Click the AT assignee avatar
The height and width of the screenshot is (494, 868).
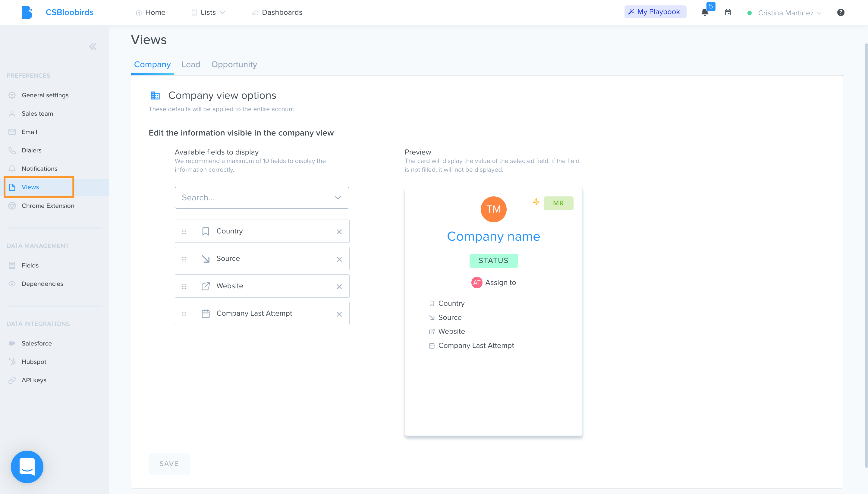click(x=476, y=282)
